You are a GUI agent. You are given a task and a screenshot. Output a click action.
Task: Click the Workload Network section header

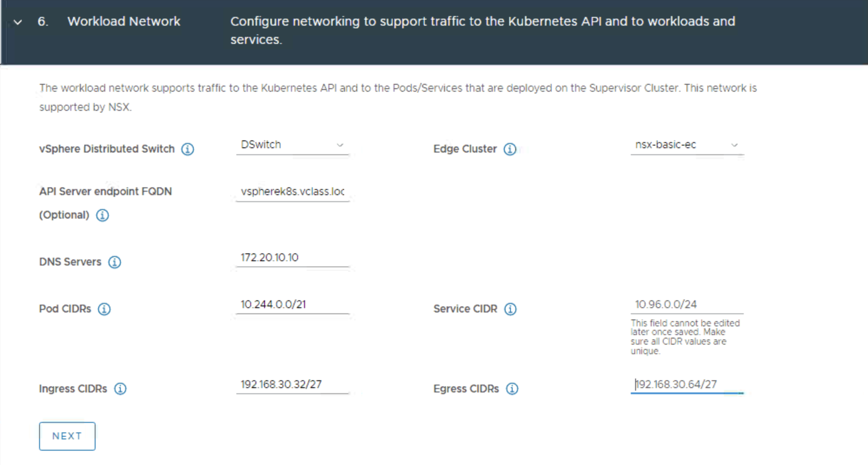(124, 21)
